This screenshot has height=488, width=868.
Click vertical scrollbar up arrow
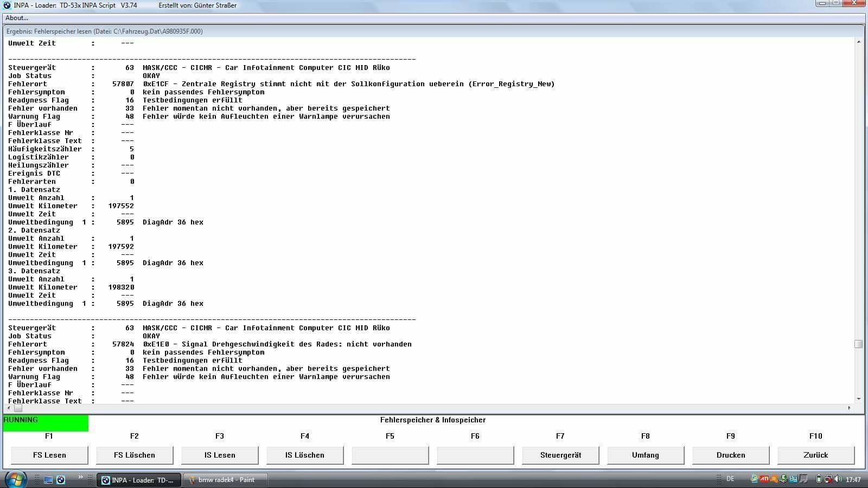click(x=858, y=42)
